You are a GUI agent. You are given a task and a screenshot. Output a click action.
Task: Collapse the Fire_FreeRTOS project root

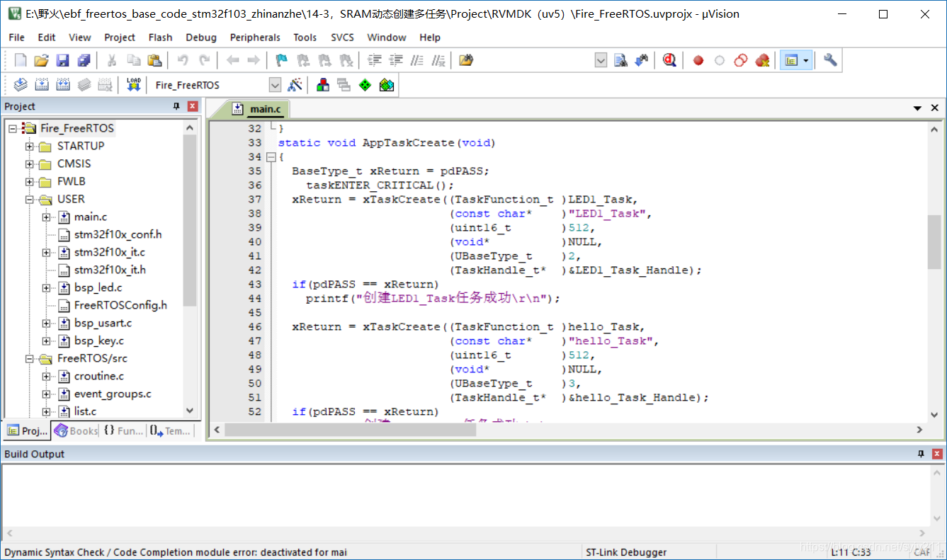pyautogui.click(x=13, y=129)
